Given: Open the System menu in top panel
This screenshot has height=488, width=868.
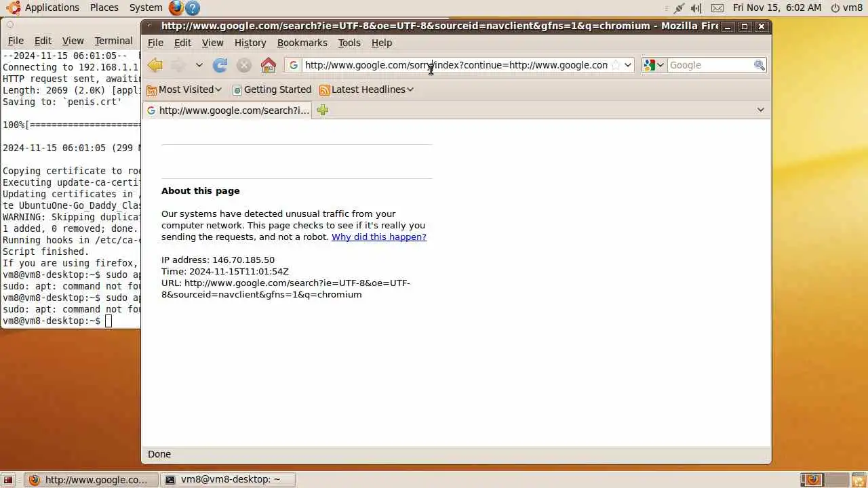Looking at the screenshot, I should click(146, 8).
